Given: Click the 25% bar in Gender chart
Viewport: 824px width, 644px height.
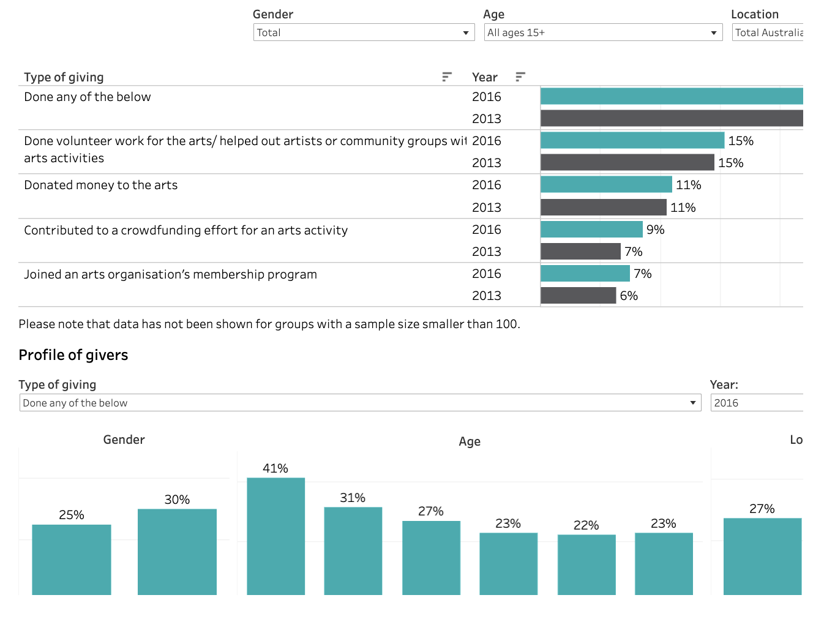Looking at the screenshot, I should pyautogui.click(x=72, y=559).
